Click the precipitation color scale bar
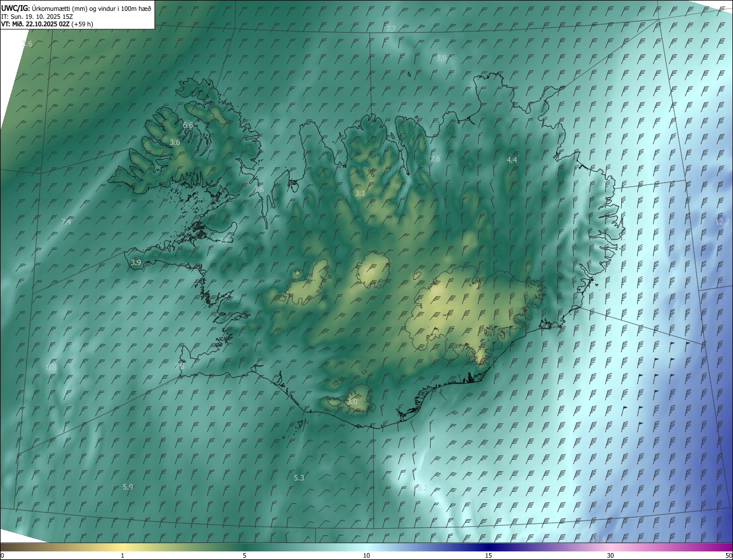733x560 pixels. click(366, 547)
